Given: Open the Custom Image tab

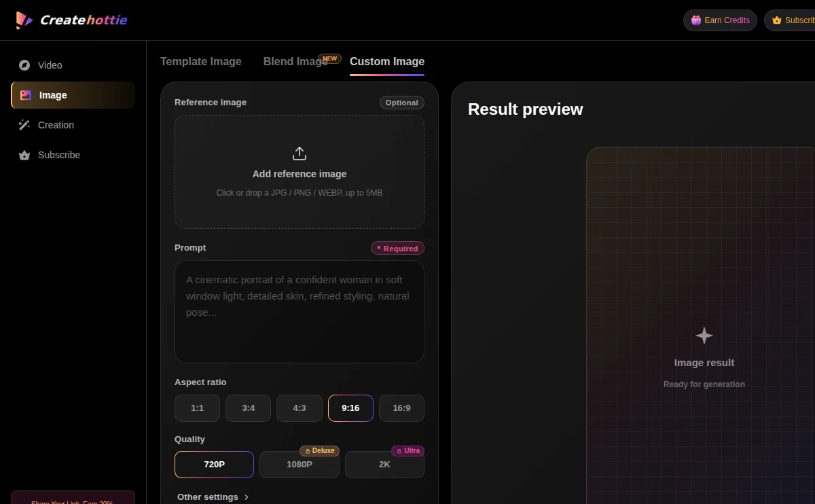Looking at the screenshot, I should (387, 61).
